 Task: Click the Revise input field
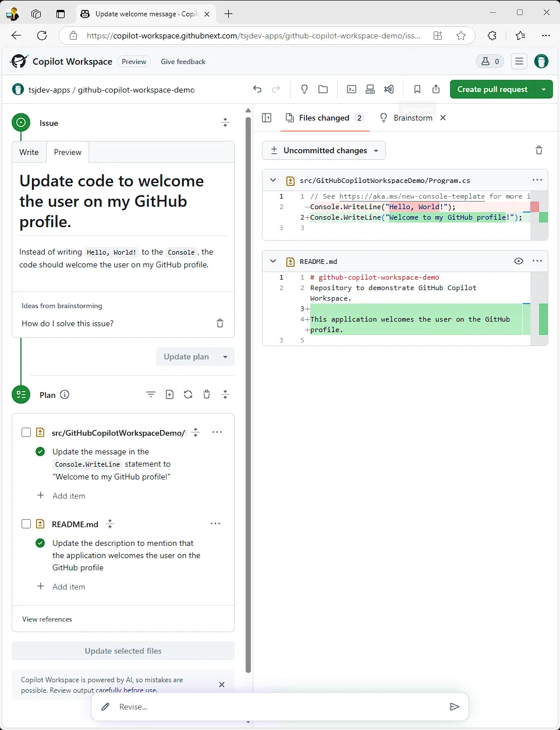[279, 707]
